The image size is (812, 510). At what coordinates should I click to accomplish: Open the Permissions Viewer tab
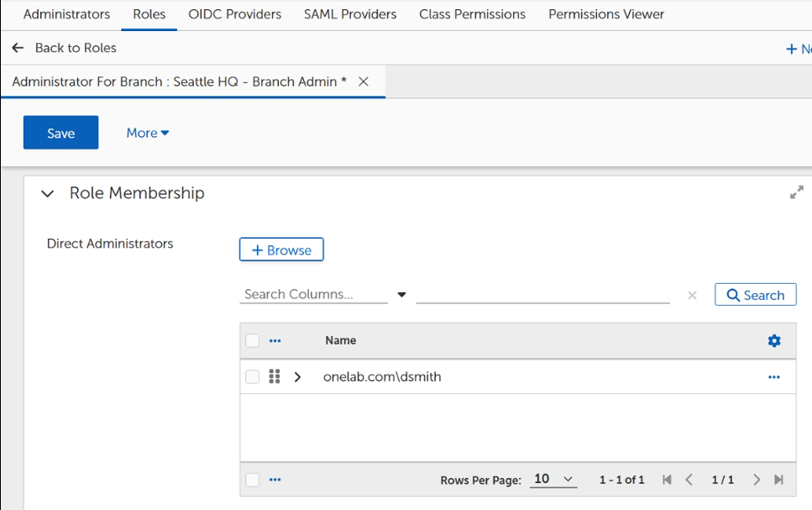tap(605, 14)
